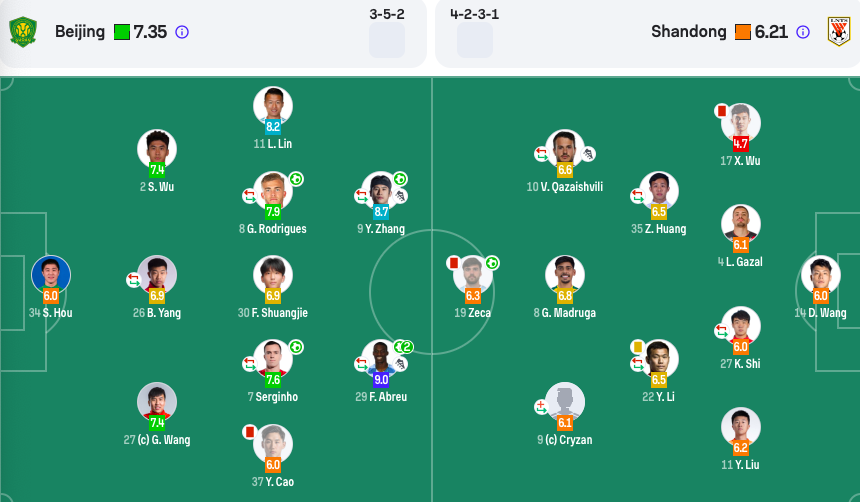This screenshot has width=860, height=502.
Task: Select the Y. Zhang player name
Action: tap(385, 229)
